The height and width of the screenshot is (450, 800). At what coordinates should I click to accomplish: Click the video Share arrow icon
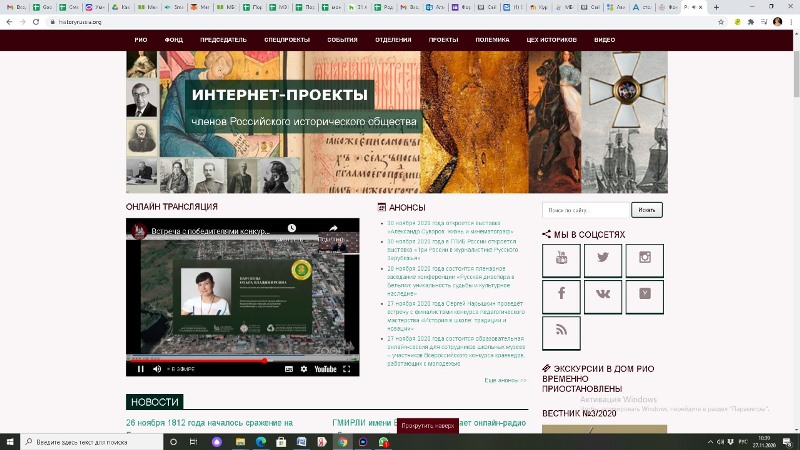coord(334,230)
